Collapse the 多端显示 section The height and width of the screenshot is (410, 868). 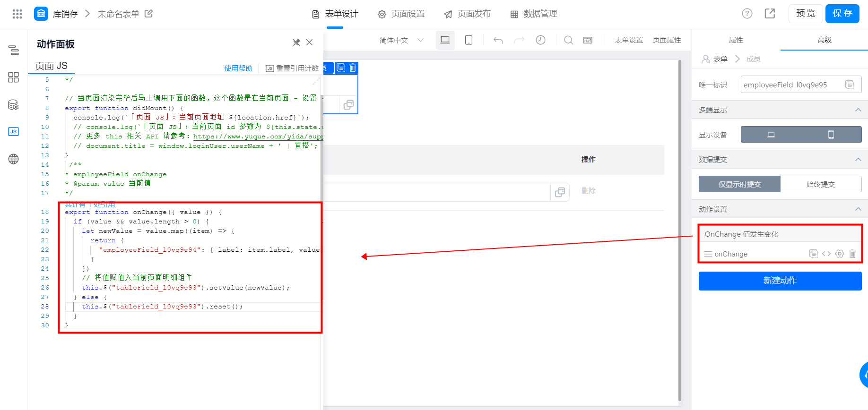click(858, 110)
